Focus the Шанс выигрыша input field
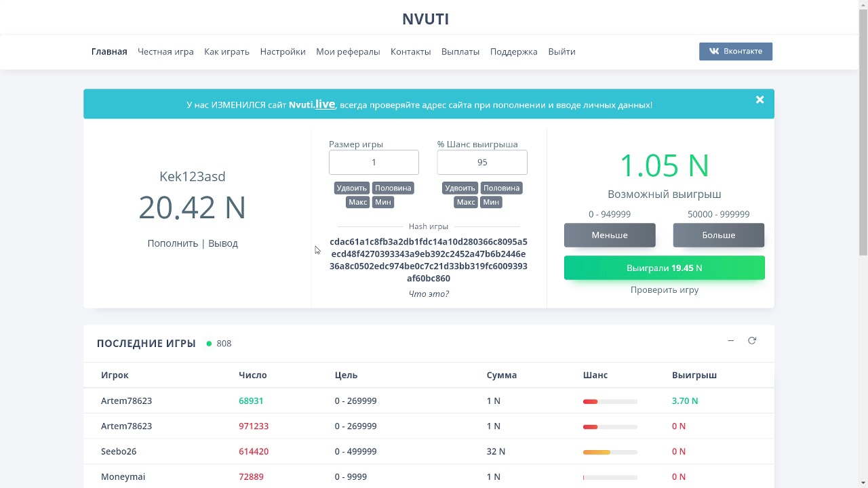 [x=482, y=163]
